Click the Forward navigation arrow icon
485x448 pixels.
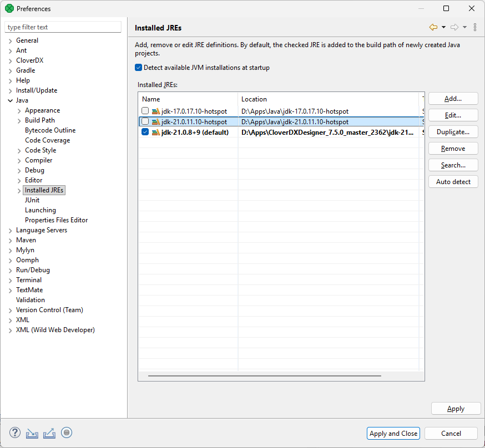(454, 27)
